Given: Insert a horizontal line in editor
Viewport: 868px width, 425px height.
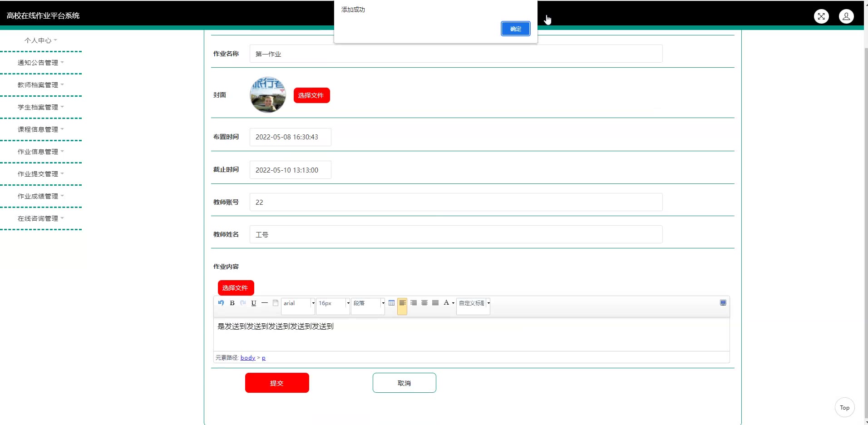Looking at the screenshot, I should tap(265, 303).
